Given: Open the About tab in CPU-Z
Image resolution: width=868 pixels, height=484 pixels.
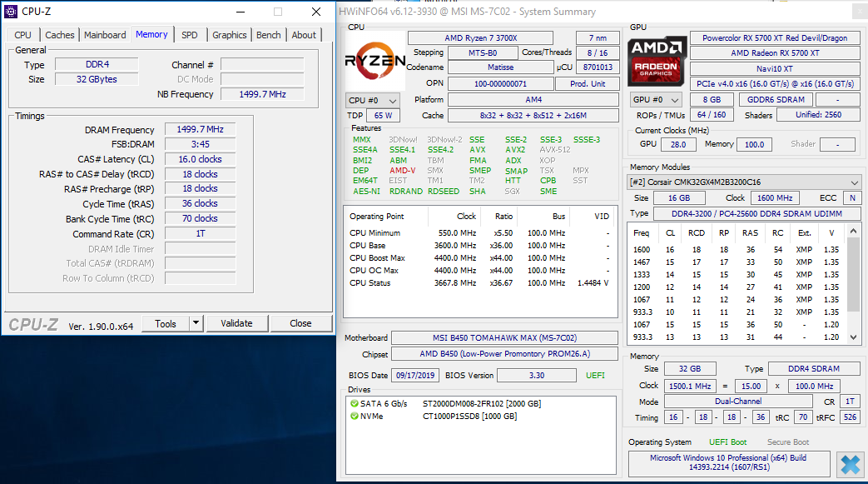Looking at the screenshot, I should click(x=304, y=35).
